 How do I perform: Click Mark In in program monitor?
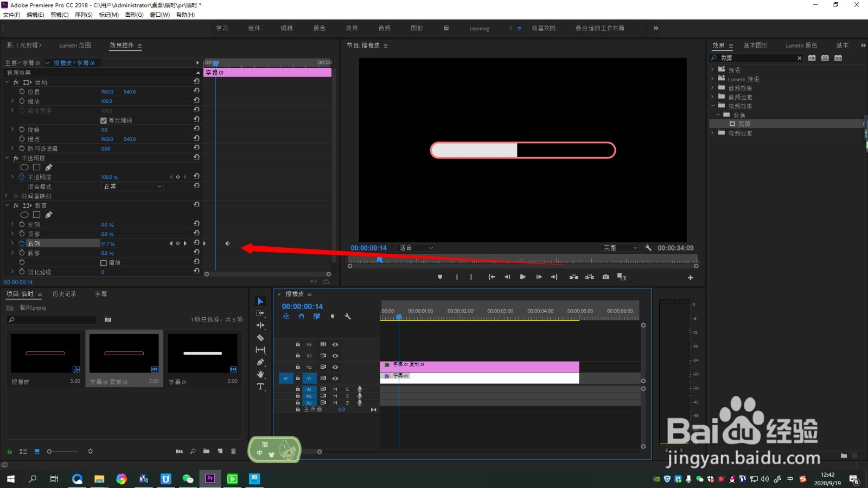457,277
